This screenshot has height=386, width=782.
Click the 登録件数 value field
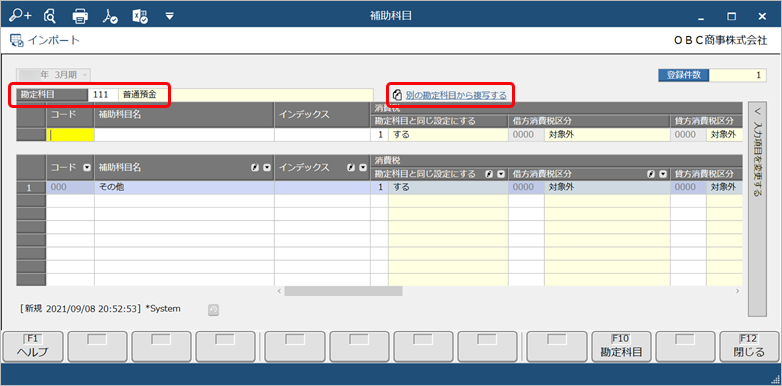(x=738, y=75)
